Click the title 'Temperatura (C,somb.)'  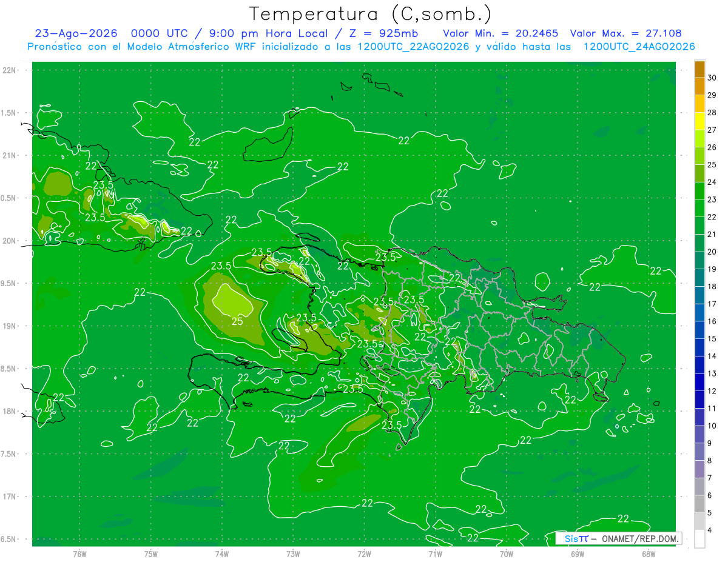371,15
